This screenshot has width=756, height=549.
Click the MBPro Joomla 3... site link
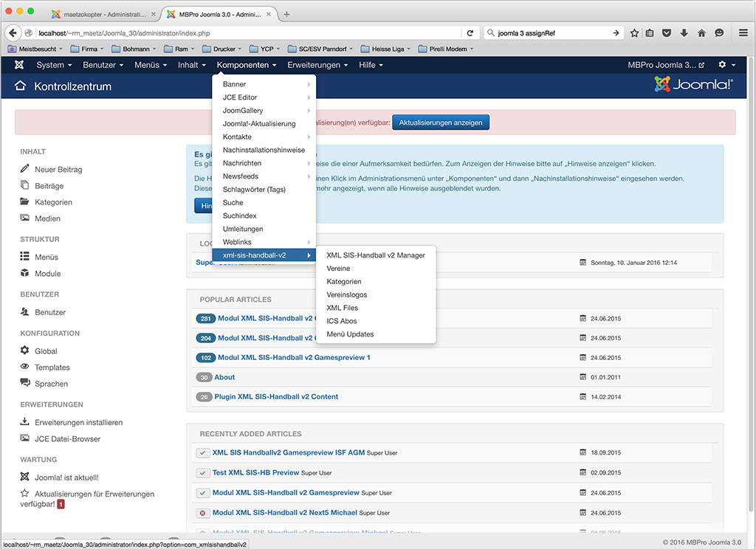tap(666, 65)
